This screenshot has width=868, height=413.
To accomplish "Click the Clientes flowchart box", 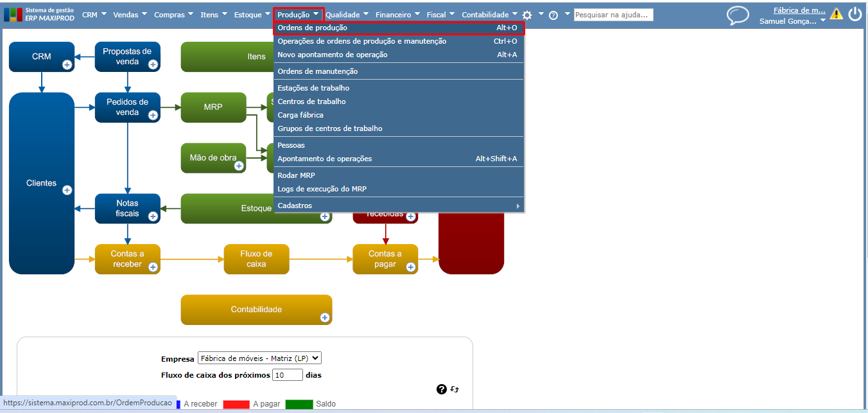I will pos(42,183).
